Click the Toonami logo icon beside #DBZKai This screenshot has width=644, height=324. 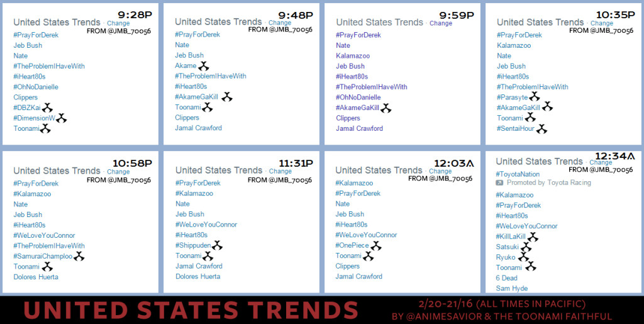click(48, 108)
